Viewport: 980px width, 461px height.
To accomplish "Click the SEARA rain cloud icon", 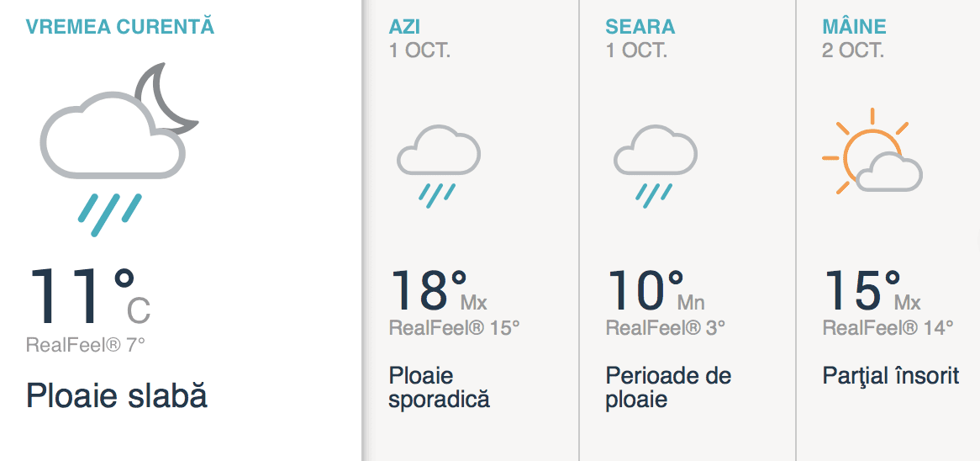I will [x=656, y=167].
